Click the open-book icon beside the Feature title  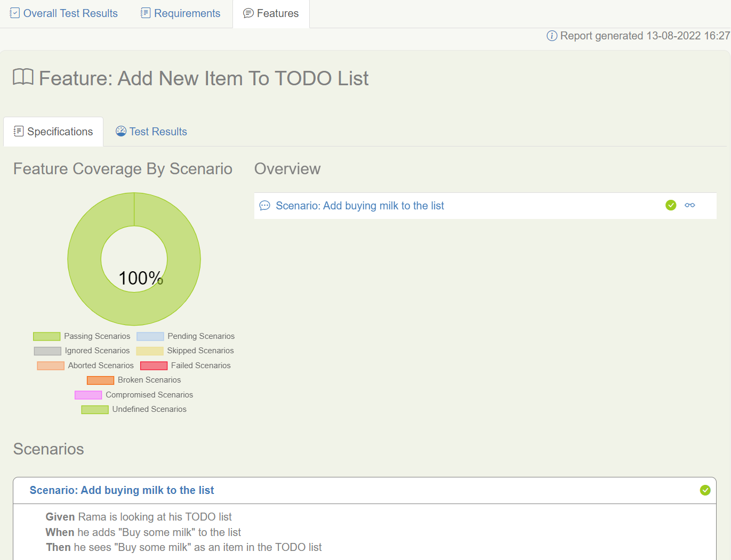click(23, 77)
